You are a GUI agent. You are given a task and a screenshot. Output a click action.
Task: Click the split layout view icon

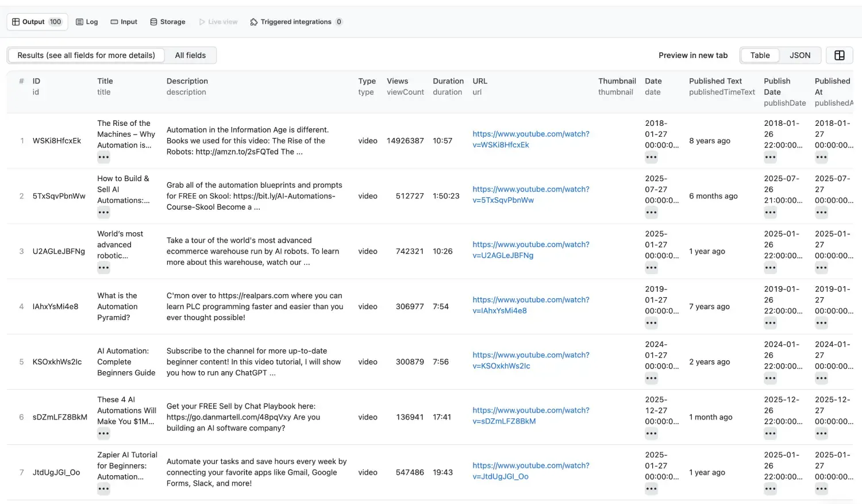pyautogui.click(x=839, y=55)
